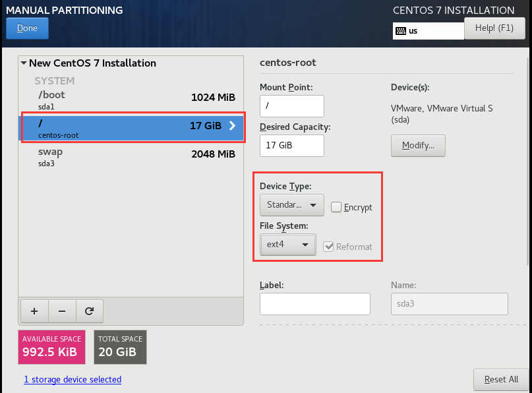Remove selected mount point with minus icon

pos(62,311)
